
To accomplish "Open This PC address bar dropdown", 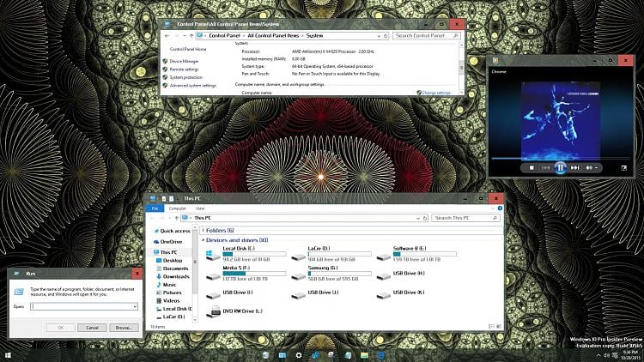I will (417, 218).
